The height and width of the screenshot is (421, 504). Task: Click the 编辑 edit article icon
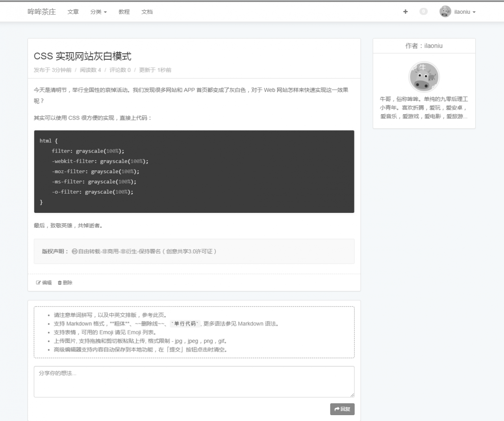[39, 283]
